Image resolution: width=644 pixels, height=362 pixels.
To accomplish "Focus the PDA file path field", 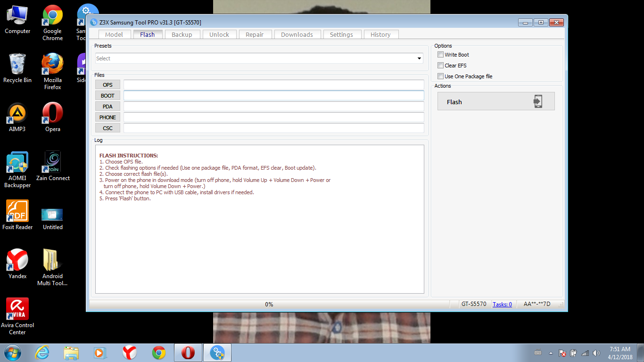I will coord(274,107).
